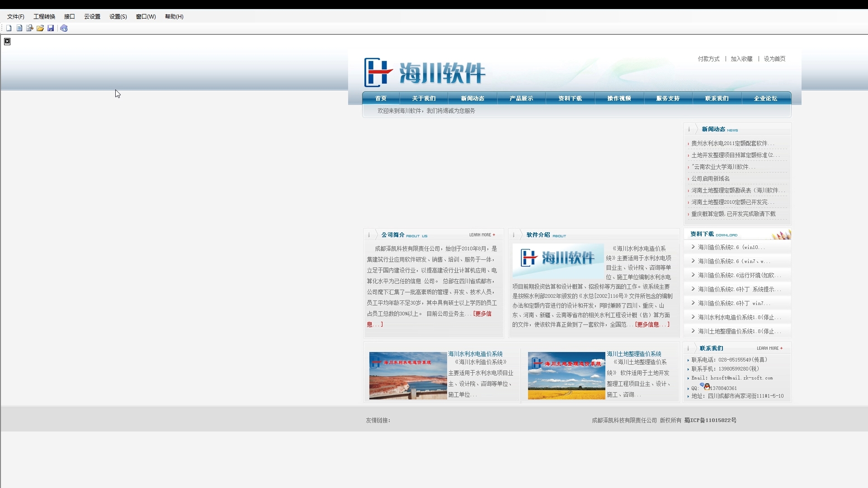
Task: Click the 资料下载 DOWNLOAD panel heading
Action: pyautogui.click(x=713, y=234)
